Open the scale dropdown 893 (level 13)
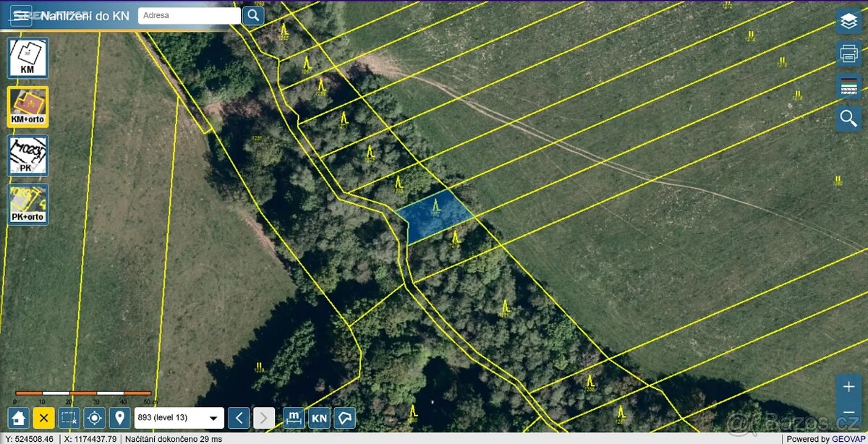This screenshot has height=444, width=868. (x=179, y=417)
